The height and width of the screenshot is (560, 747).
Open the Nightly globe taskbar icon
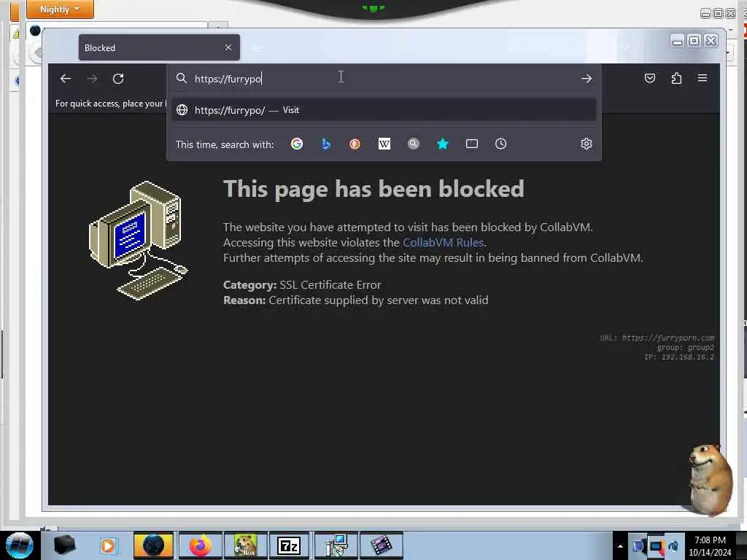click(153, 545)
